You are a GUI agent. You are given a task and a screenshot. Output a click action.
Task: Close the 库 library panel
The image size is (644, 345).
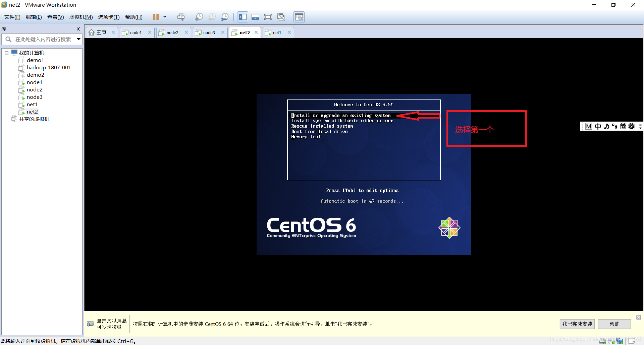[x=78, y=29]
